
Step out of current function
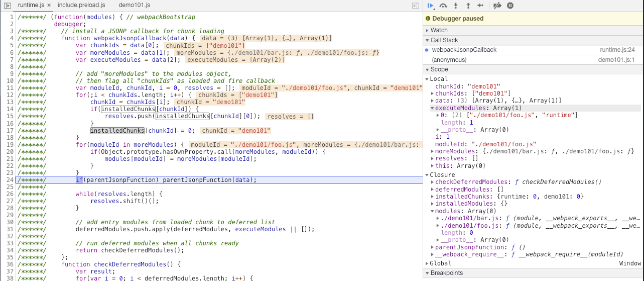(468, 6)
